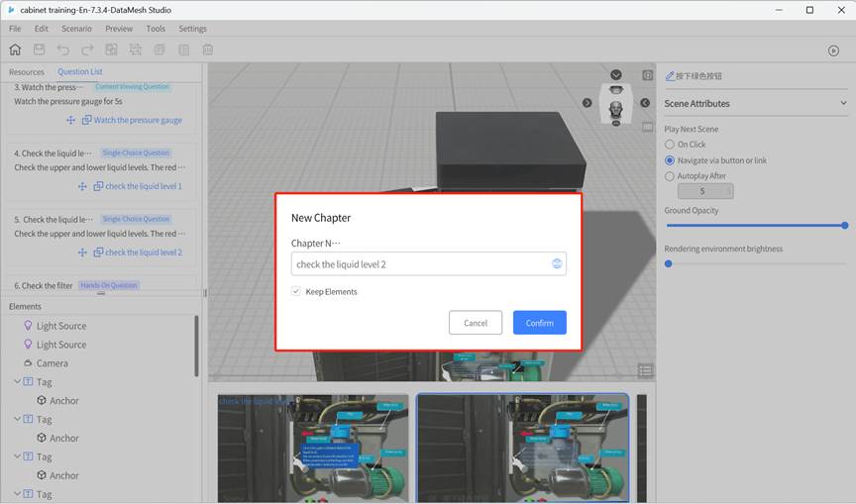Collapse the Scene Attributes section

pos(843,103)
